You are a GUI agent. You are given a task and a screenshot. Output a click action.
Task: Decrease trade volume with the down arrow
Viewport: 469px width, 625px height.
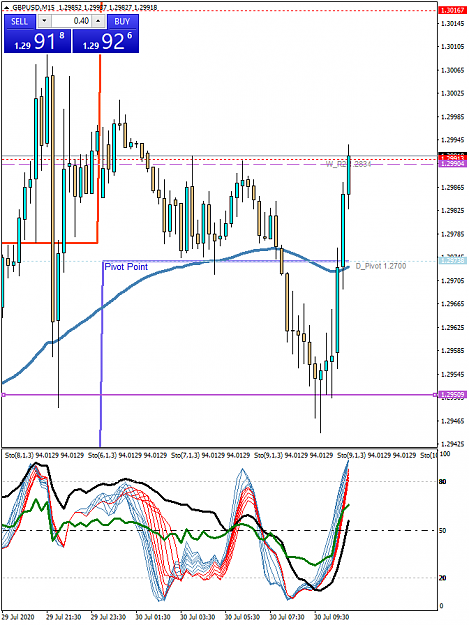click(44, 21)
